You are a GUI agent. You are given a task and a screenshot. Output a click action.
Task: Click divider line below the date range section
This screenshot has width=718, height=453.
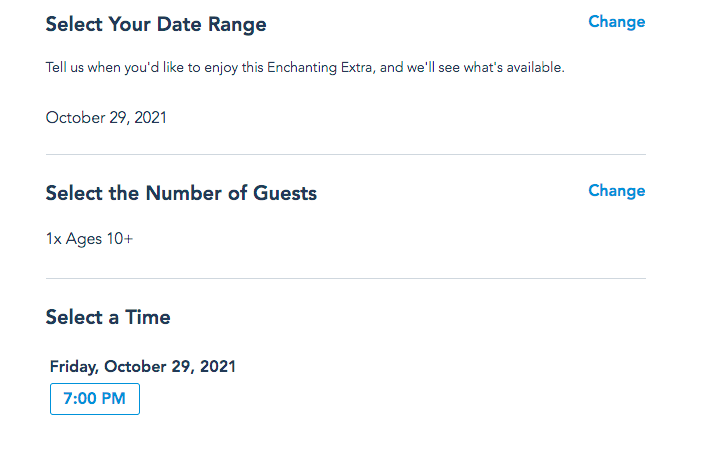click(346, 154)
